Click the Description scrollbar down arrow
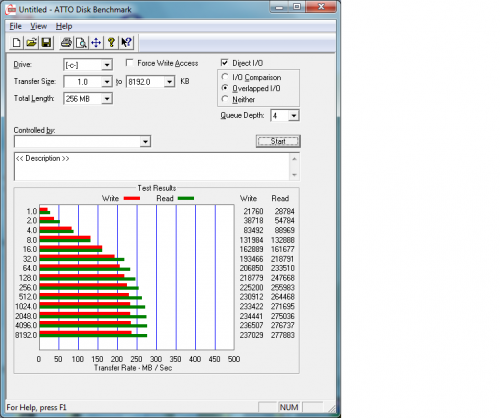Viewport: 500px width, 418px height. coord(294,175)
